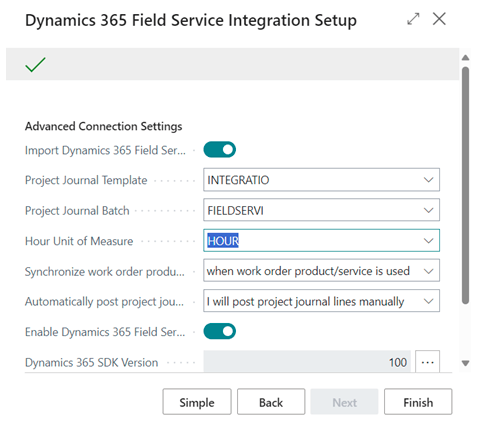Go Back to previous step
482x425 pixels.
(x=271, y=402)
